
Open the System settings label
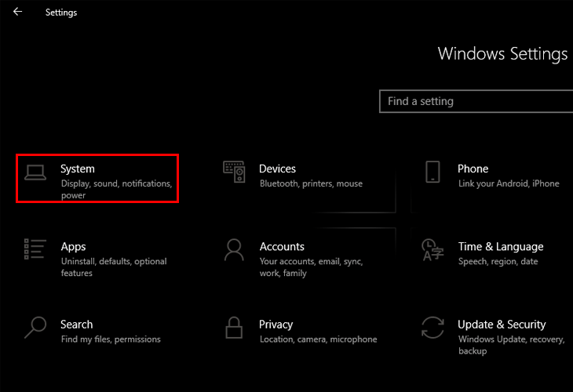coord(78,169)
